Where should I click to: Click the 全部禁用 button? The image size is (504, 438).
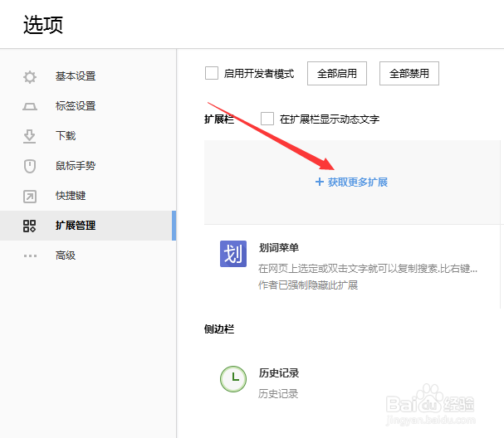click(x=409, y=74)
